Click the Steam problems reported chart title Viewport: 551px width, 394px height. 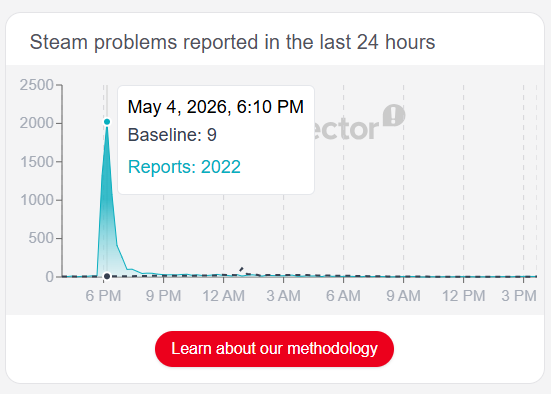pyautogui.click(x=233, y=42)
